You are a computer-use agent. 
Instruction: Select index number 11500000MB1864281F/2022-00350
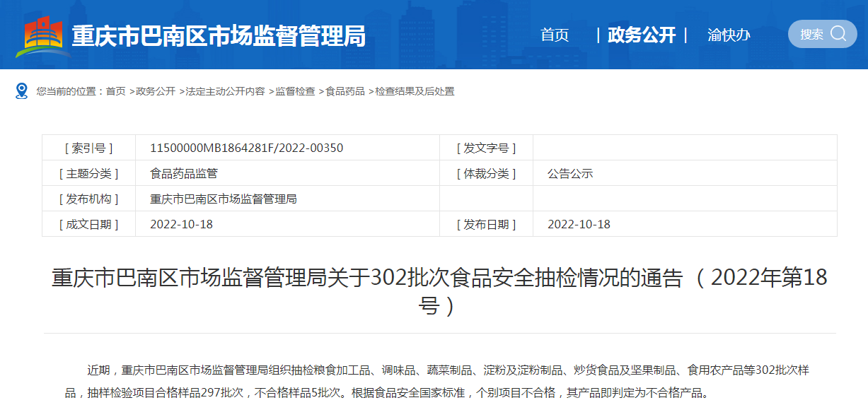pyautogui.click(x=247, y=148)
